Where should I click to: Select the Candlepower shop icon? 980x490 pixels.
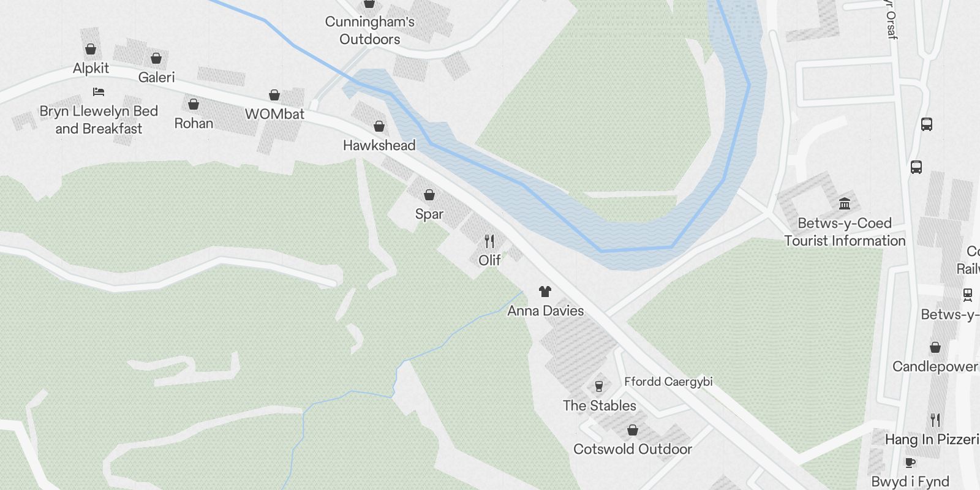(935, 347)
